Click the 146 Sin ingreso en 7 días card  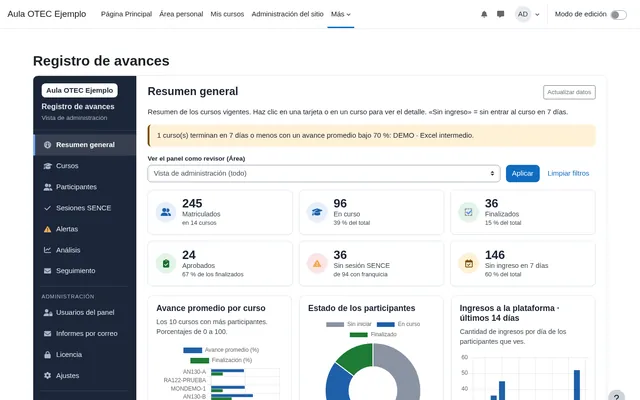(x=523, y=264)
